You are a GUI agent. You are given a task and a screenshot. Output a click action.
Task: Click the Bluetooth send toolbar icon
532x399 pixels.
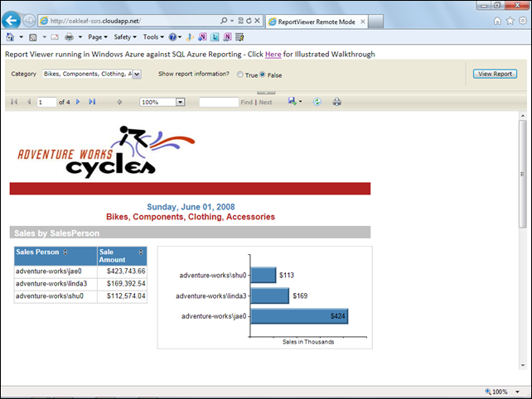(190, 37)
